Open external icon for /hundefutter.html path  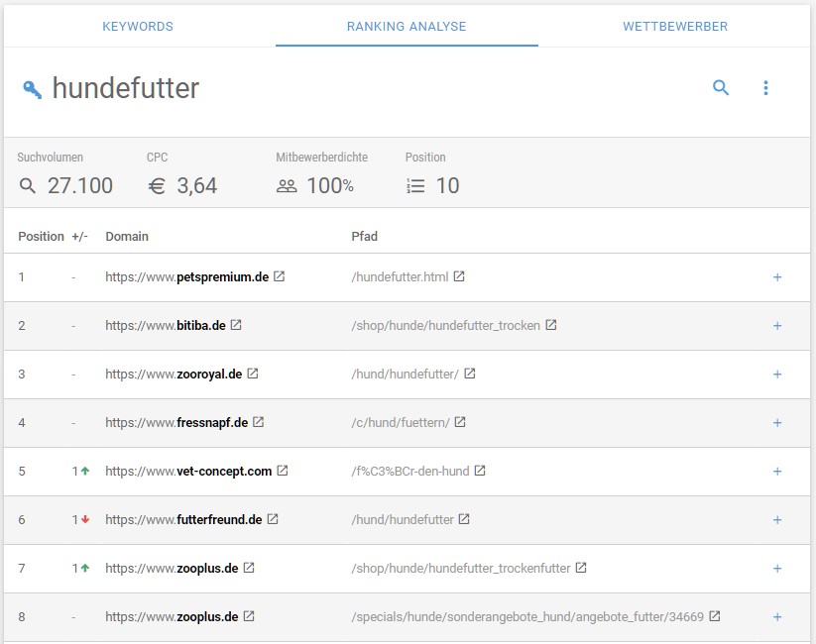click(459, 276)
